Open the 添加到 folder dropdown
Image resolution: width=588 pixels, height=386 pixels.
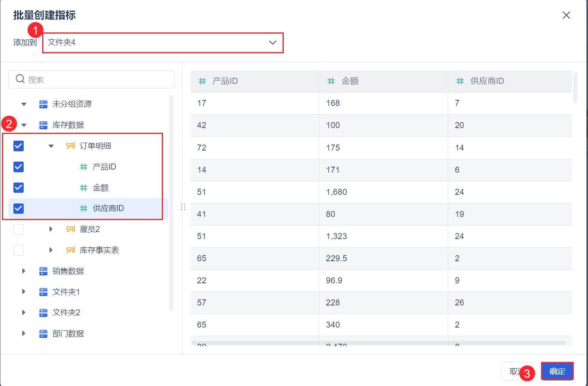click(x=163, y=43)
